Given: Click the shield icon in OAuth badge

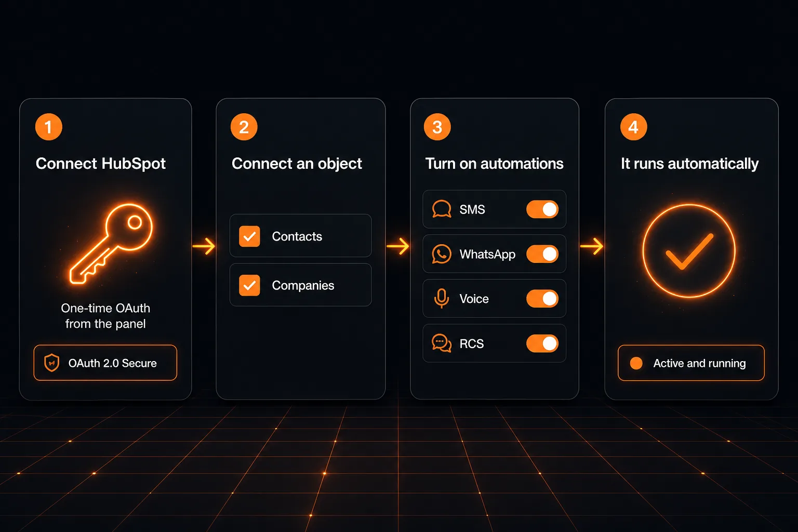Looking at the screenshot, I should (x=51, y=363).
